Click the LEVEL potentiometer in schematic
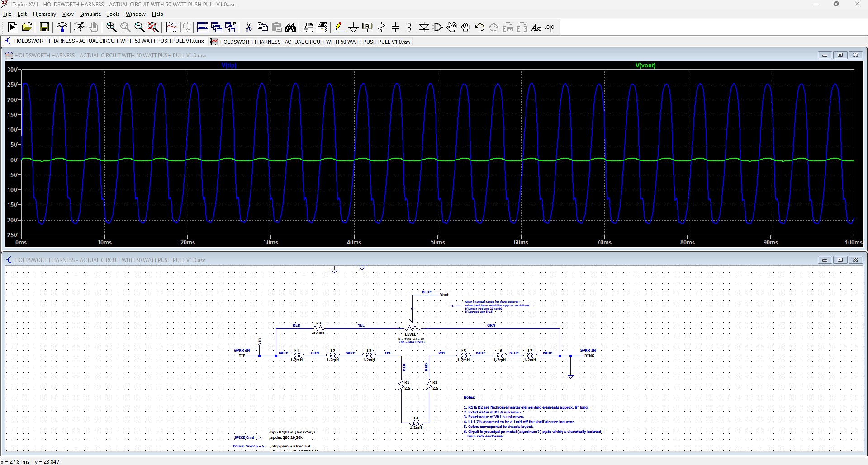 pos(411,329)
